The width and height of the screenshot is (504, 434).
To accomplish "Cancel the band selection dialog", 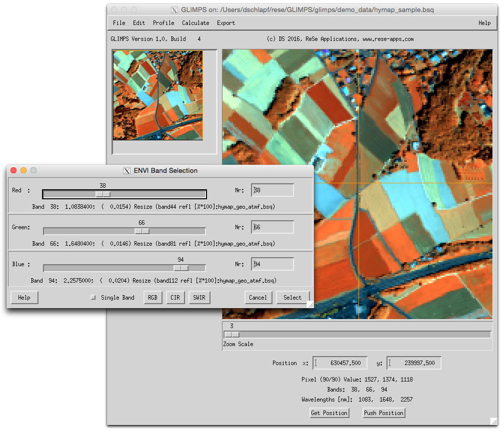I will [258, 298].
